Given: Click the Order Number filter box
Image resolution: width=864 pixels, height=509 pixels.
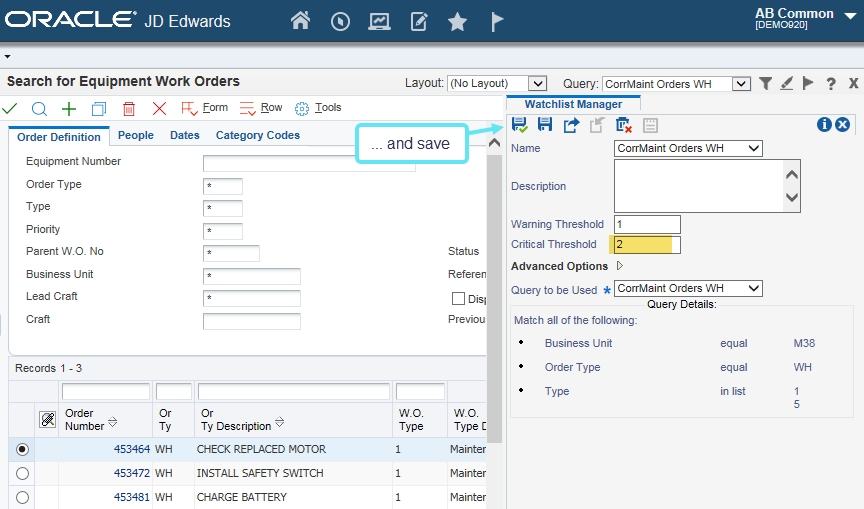Looking at the screenshot, I should coord(106,392).
